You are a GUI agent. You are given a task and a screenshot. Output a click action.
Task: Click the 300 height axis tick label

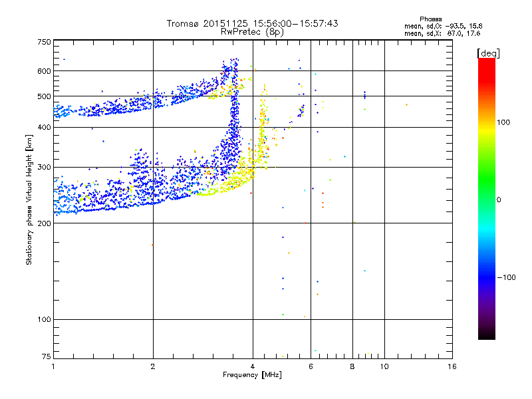[x=44, y=167]
